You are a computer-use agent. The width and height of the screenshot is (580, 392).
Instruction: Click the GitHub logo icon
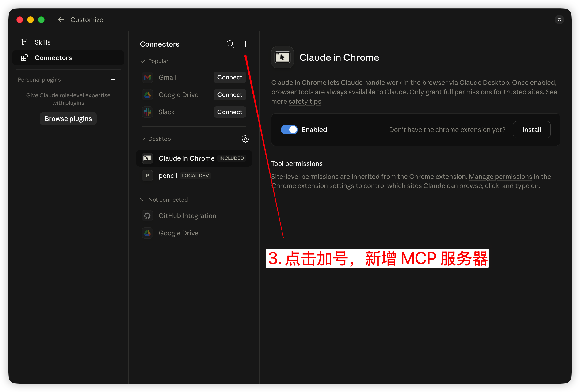click(x=147, y=216)
